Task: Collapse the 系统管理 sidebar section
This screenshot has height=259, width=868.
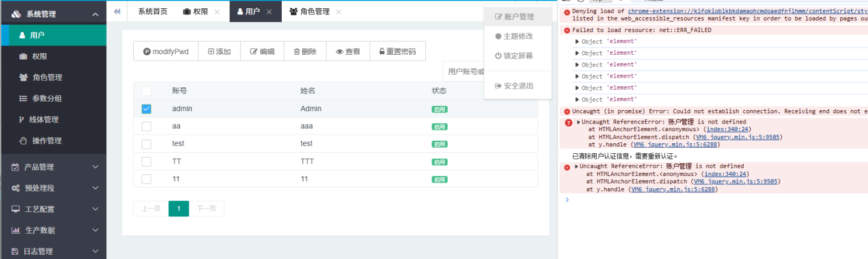Action: (x=96, y=14)
